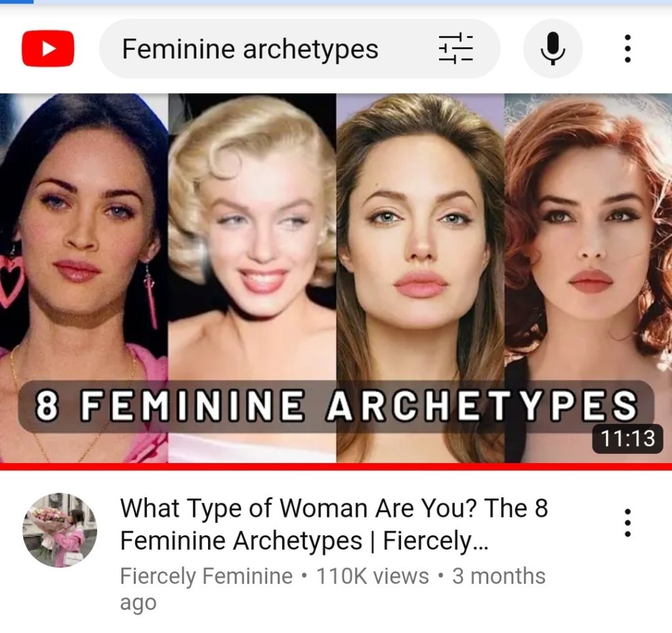Tap the 110K views text
The width and height of the screenshot is (672, 633).
point(372,576)
